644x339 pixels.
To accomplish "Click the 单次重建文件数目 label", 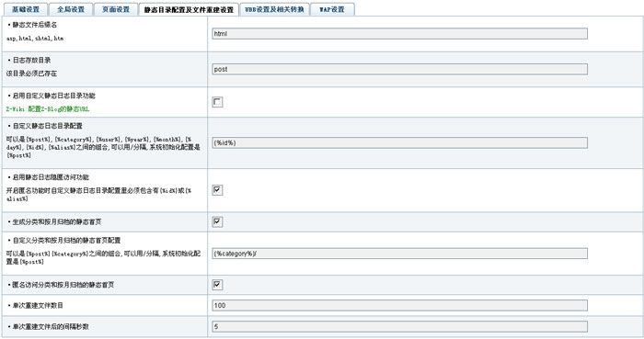I will [38, 305].
